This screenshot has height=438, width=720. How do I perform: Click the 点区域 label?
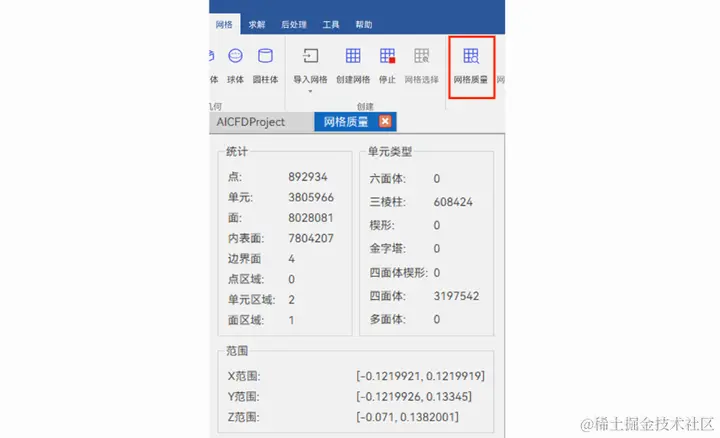pos(246,279)
